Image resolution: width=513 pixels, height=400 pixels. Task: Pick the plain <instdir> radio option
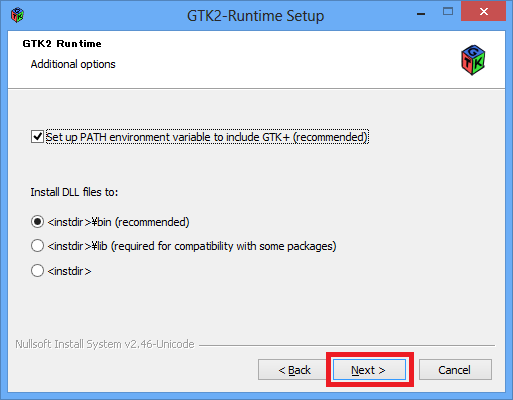[37, 271]
